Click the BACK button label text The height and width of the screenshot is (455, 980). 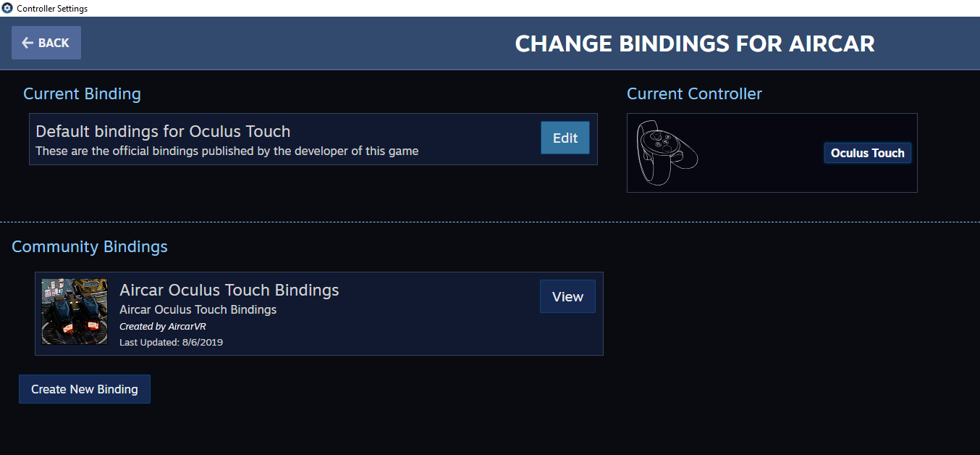(54, 43)
